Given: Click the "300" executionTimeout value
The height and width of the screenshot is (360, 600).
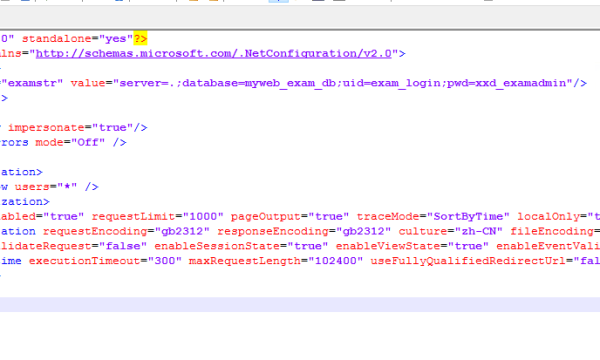Looking at the screenshot, I should (165, 261).
